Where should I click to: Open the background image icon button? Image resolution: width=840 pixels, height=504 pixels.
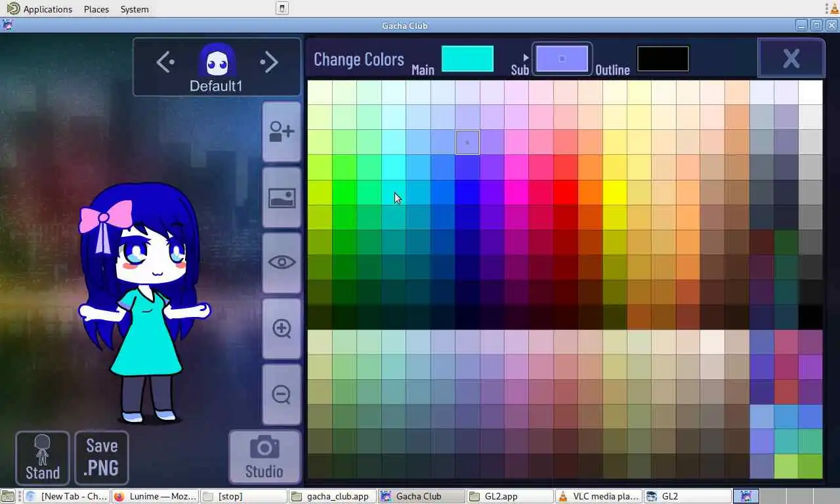click(x=282, y=197)
